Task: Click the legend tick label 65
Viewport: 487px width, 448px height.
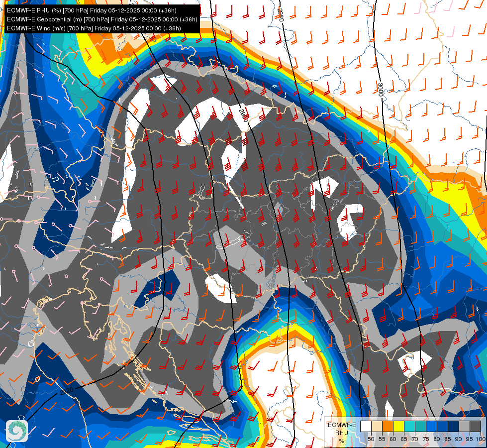Action: pyautogui.click(x=404, y=439)
